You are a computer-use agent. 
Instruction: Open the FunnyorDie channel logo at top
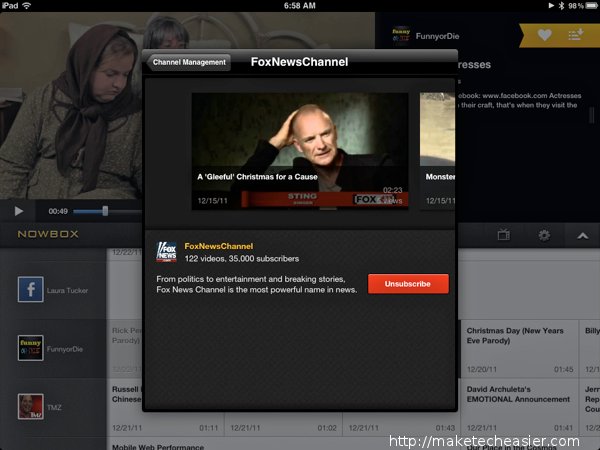[401, 36]
